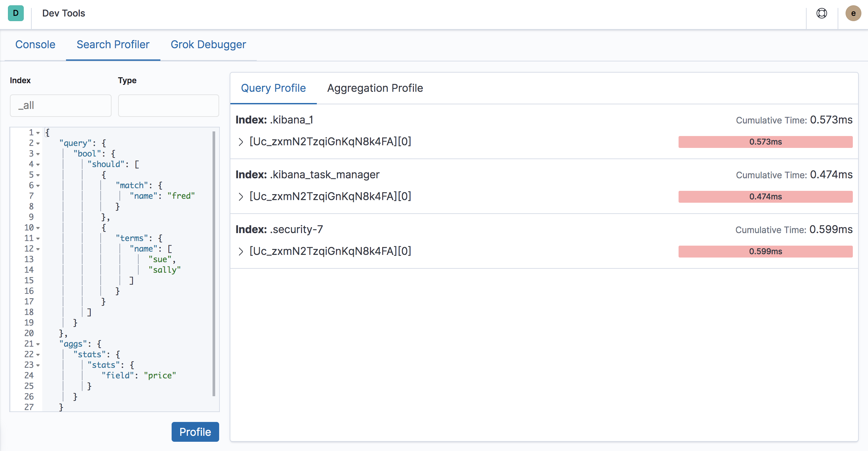
Task: Click the empty Type input field
Action: tap(168, 106)
